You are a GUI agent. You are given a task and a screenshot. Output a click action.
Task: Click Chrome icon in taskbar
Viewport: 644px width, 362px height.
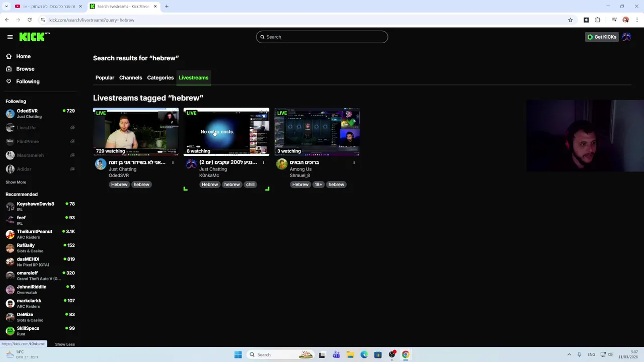[406, 354]
